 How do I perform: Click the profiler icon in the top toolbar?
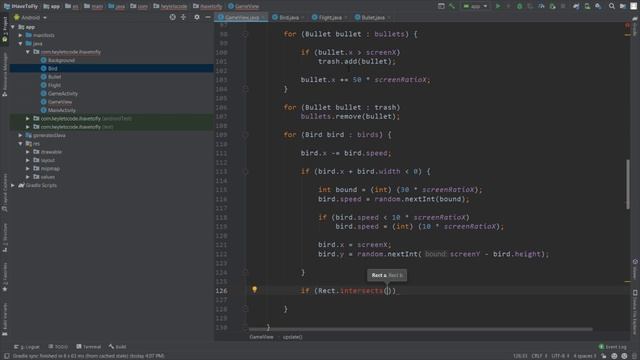[x=541, y=6]
